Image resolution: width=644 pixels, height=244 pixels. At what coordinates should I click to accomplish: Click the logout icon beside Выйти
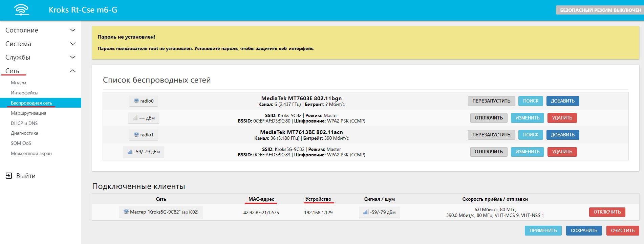tap(9, 176)
